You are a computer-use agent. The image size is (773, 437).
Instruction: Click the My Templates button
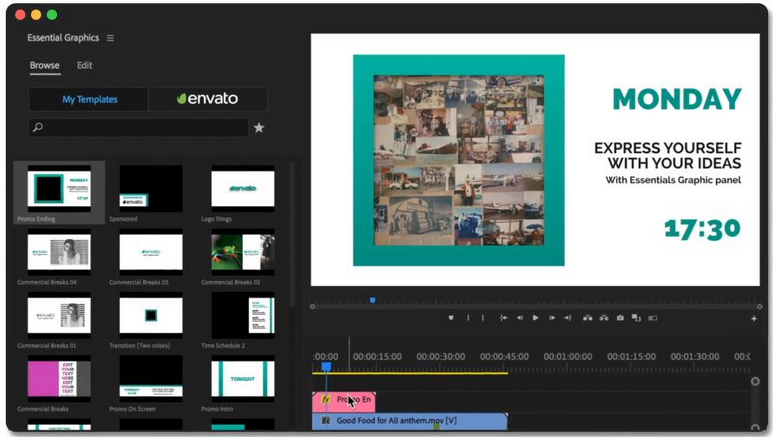(x=89, y=99)
